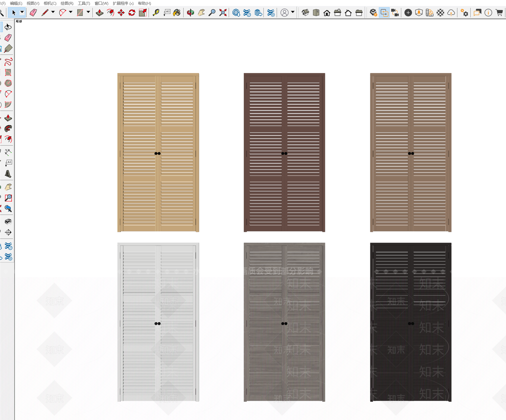Open the 绘图(R) menu

pos(67,3)
